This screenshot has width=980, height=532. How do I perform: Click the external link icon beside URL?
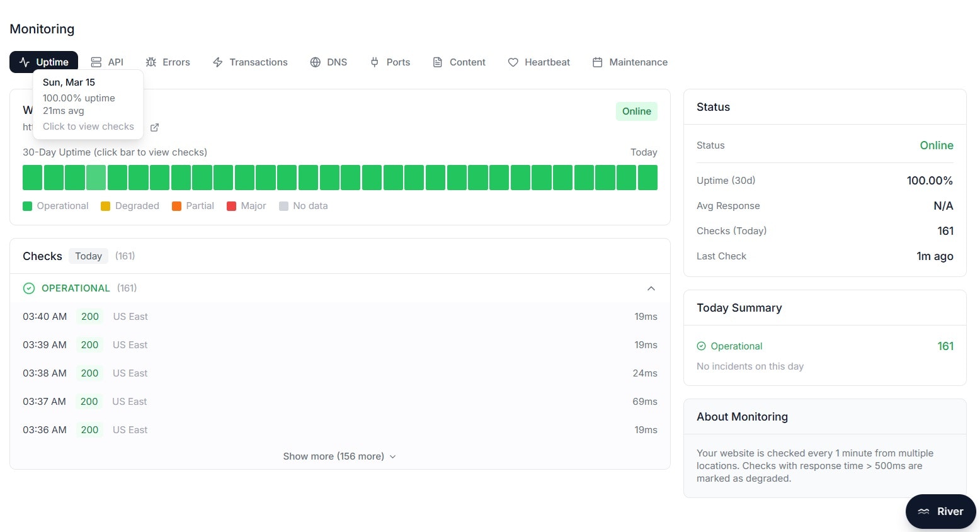pyautogui.click(x=154, y=127)
